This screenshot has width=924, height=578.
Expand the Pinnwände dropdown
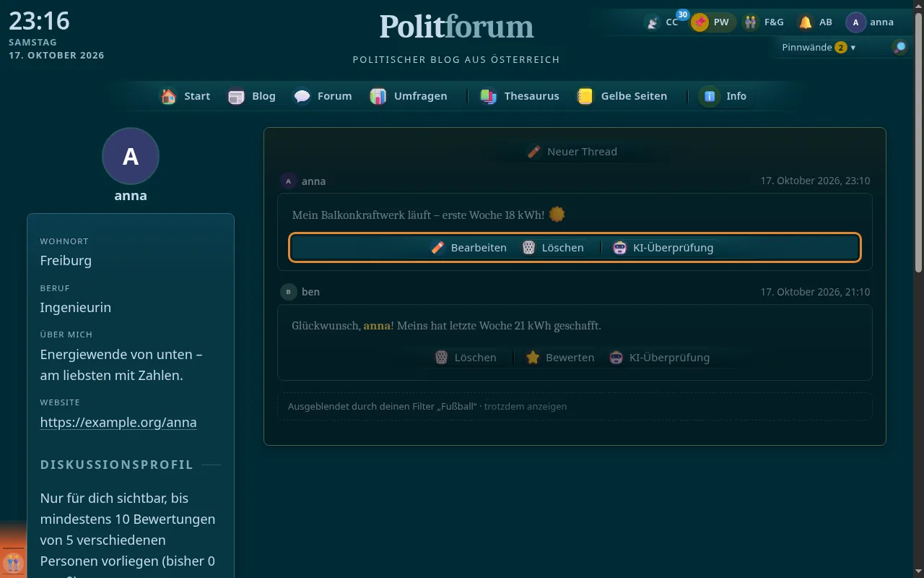(819, 48)
